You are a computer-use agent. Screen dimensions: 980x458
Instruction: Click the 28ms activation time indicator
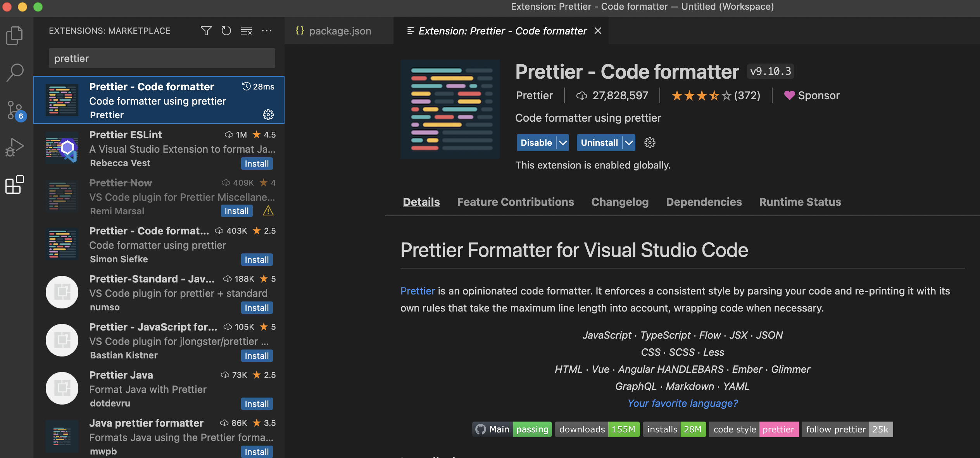coord(258,86)
